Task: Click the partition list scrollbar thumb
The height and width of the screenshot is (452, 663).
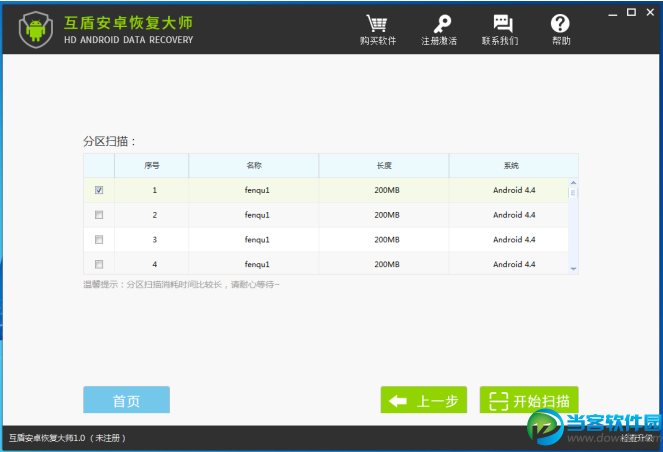Action: [573, 193]
